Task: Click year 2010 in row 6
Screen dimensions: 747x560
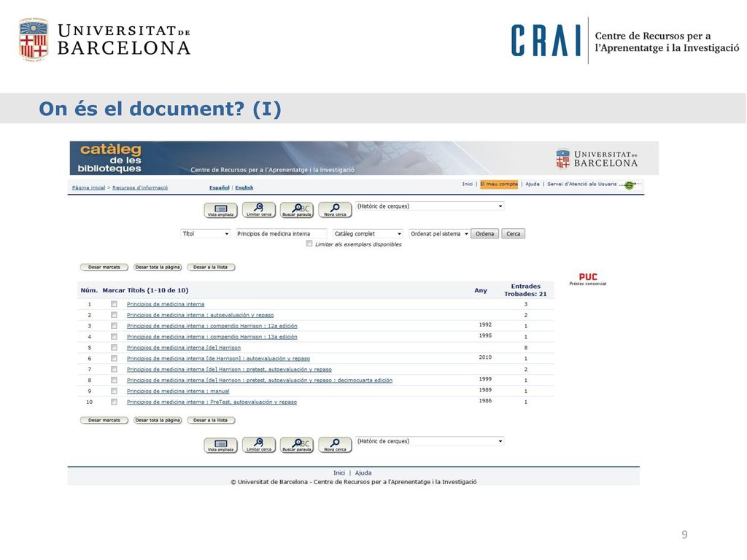Action: tap(485, 357)
